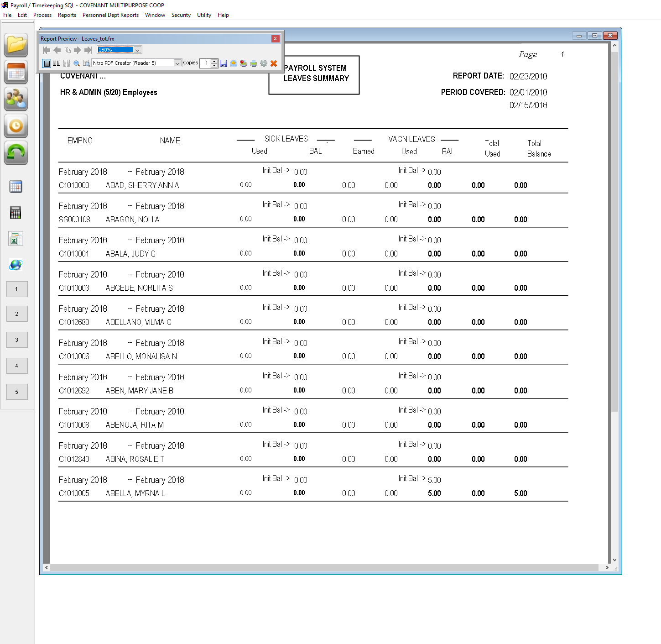661x644 pixels.
Task: Restore the report document window
Action: (x=594, y=36)
